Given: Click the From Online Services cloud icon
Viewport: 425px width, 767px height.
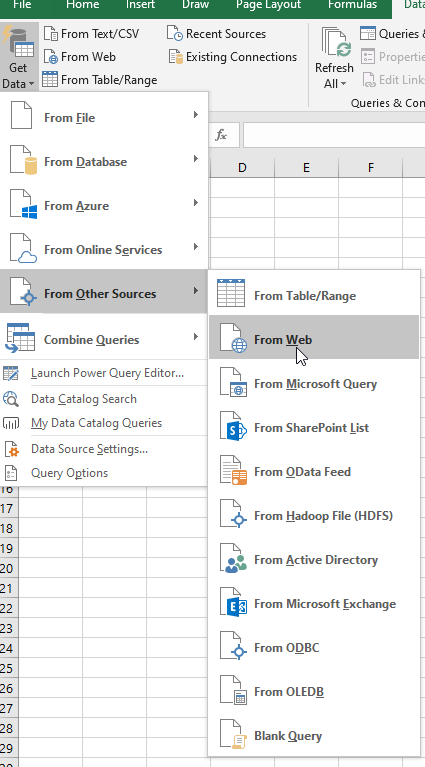Looking at the screenshot, I should 27,257.
